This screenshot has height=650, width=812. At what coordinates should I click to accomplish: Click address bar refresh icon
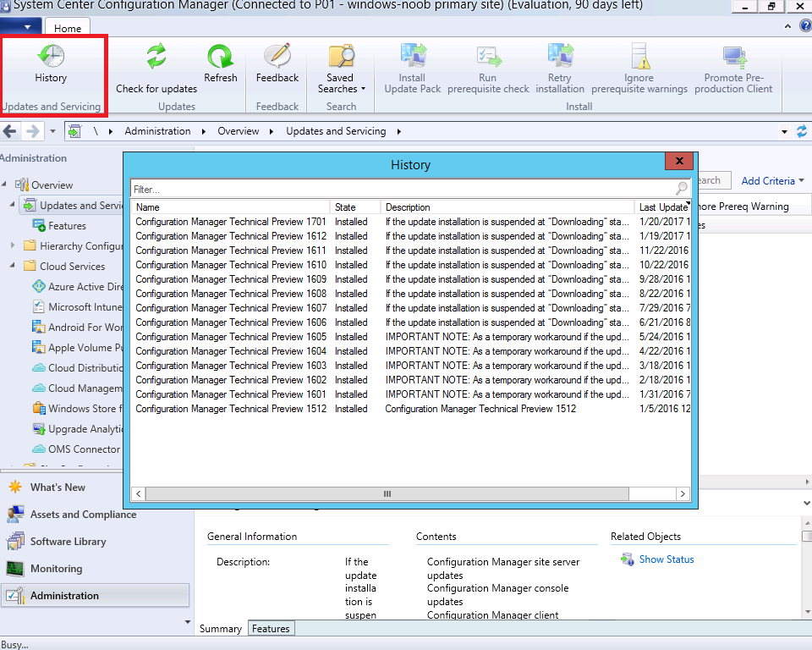802,131
